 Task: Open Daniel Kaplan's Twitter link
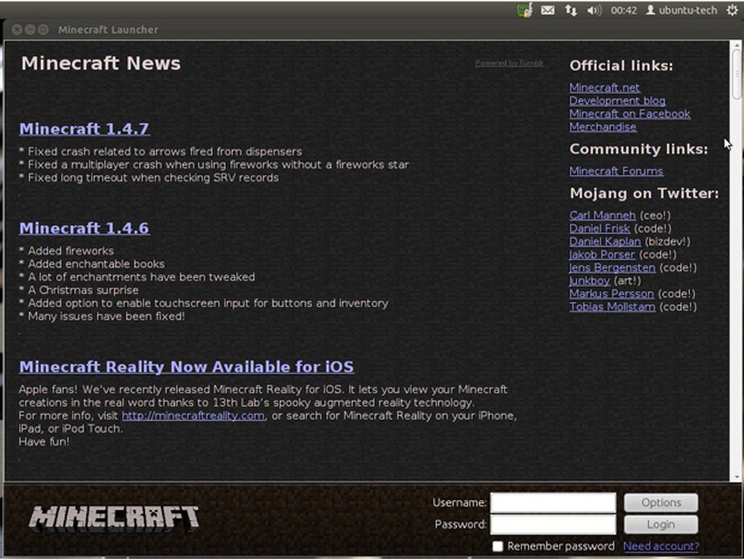(605, 242)
